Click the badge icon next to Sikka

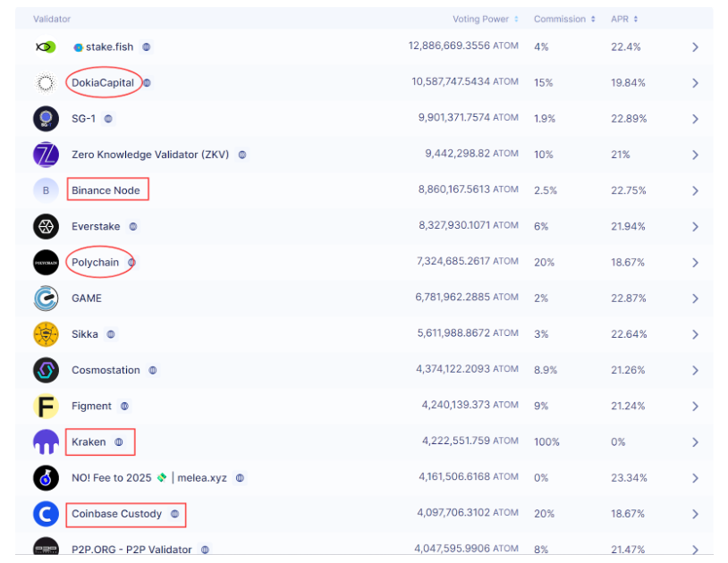111,334
